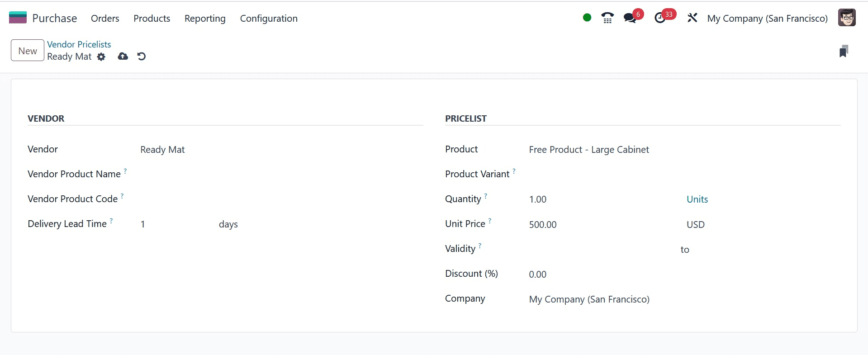Open the debug tools wrench icon
The height and width of the screenshot is (355, 868).
(692, 18)
